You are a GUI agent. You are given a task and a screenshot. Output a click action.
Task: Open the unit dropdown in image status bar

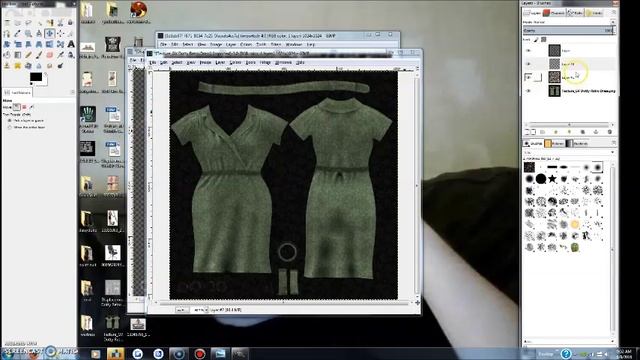pos(182,310)
